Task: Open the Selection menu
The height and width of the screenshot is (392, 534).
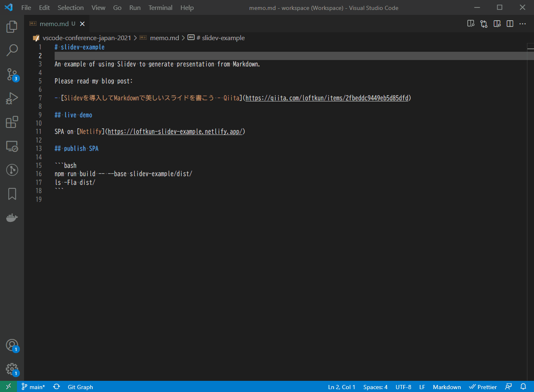Action: pyautogui.click(x=70, y=7)
